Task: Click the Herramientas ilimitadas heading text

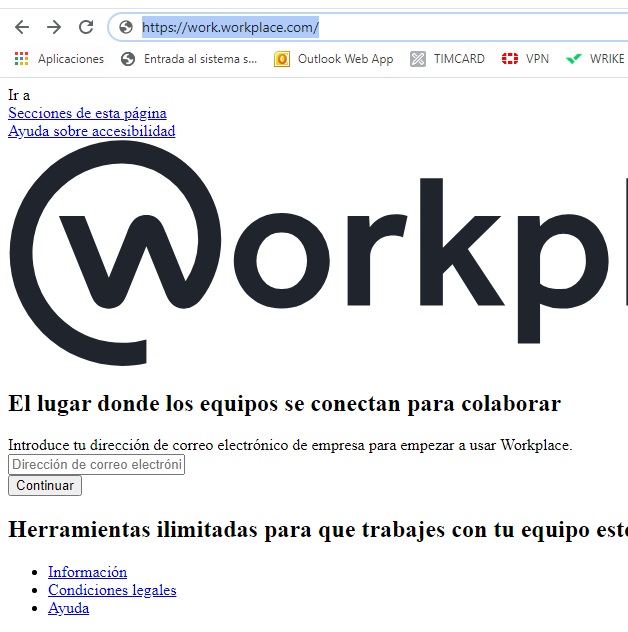Action: tap(318, 530)
